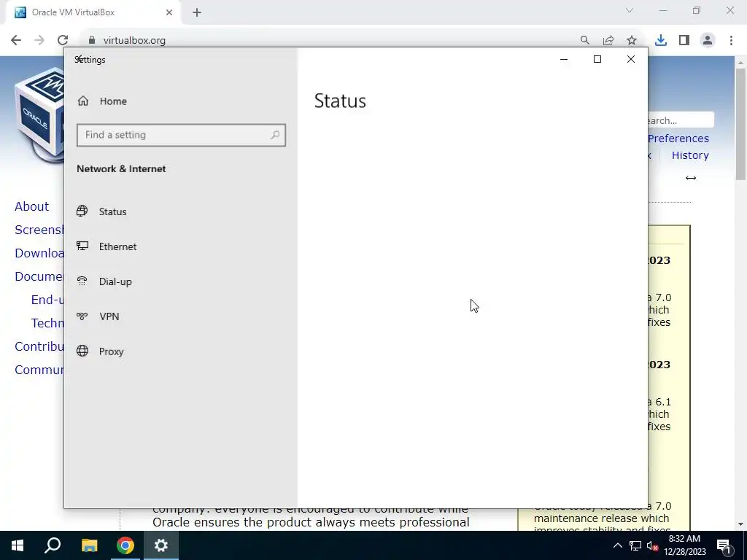Image resolution: width=747 pixels, height=560 pixels.
Task: Open the notification center icon
Action: tap(724, 545)
